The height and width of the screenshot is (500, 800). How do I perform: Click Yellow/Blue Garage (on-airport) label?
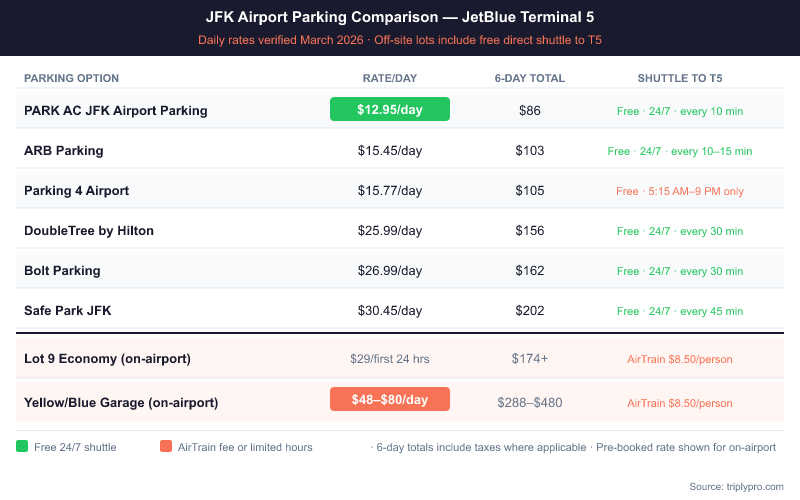tap(121, 403)
